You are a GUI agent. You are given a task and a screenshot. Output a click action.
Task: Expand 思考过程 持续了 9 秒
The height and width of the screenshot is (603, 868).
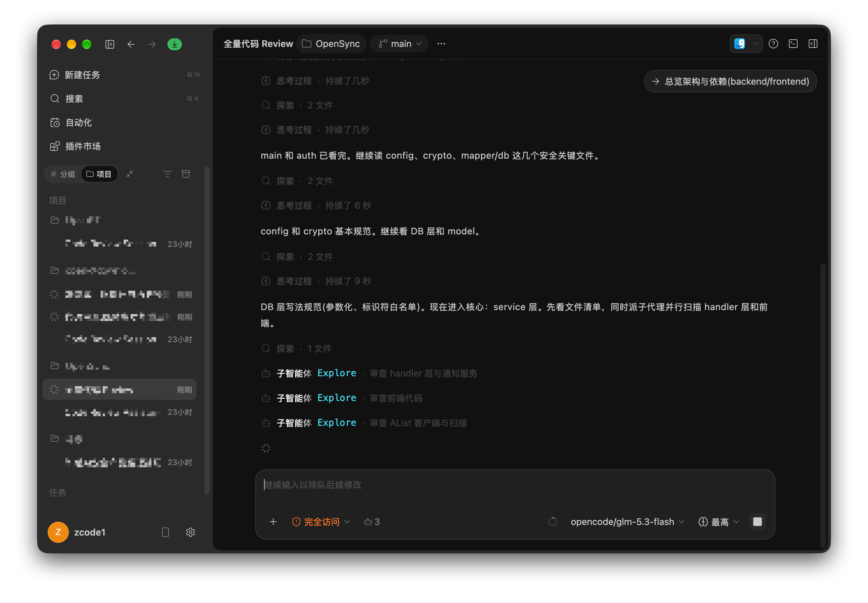(316, 281)
